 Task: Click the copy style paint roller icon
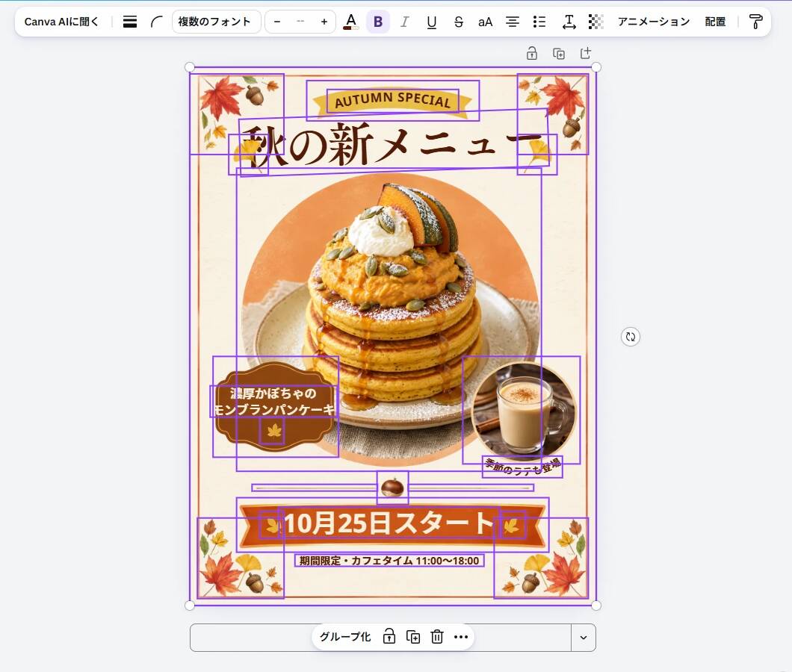[755, 22]
